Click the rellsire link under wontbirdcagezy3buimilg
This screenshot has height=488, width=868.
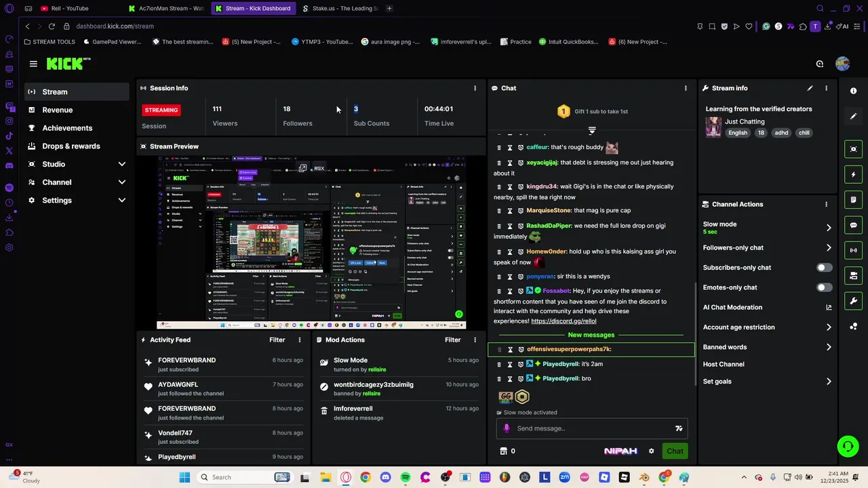372,393
